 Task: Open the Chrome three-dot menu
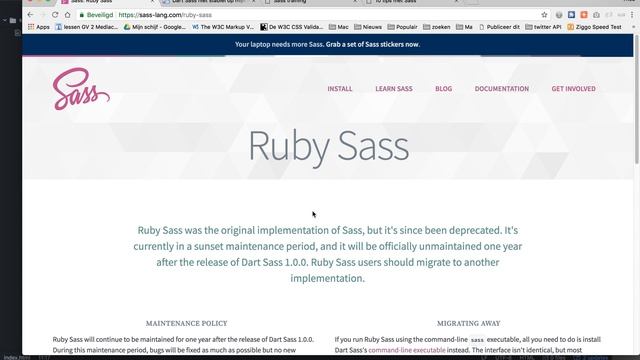click(x=632, y=15)
